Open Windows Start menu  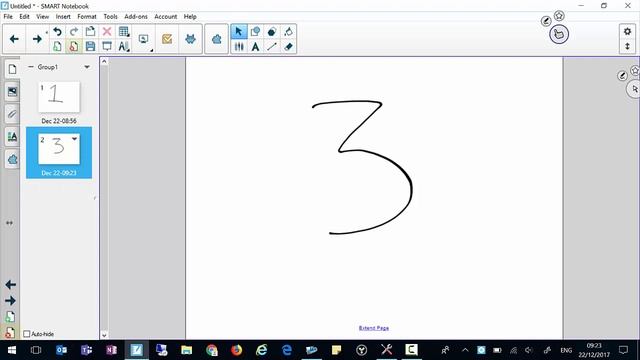pyautogui.click(x=12, y=350)
